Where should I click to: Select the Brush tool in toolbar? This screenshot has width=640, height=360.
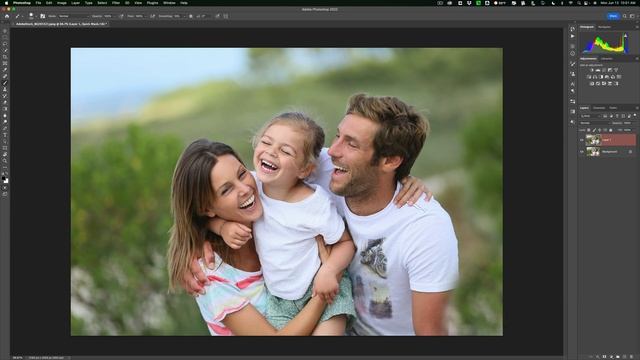tap(5, 82)
